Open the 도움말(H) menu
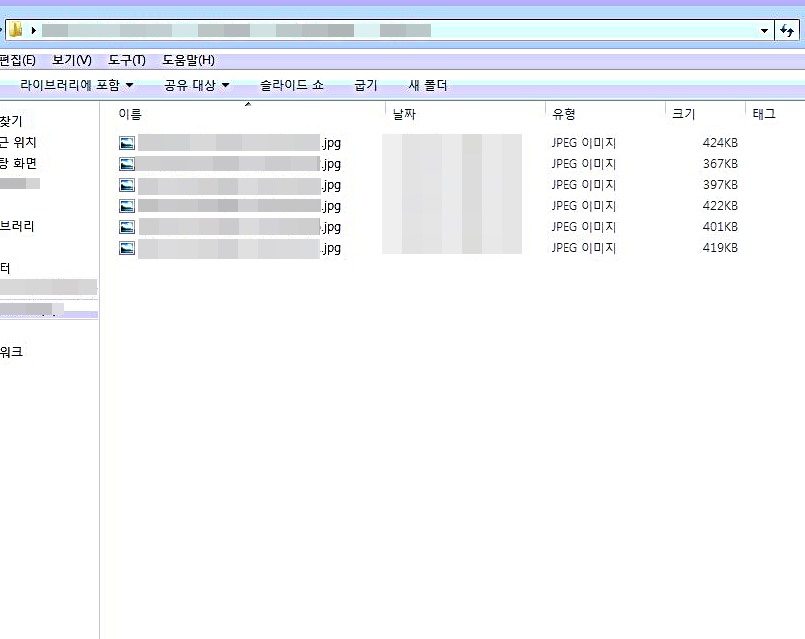Viewport: 805px width, 639px height. pos(188,61)
